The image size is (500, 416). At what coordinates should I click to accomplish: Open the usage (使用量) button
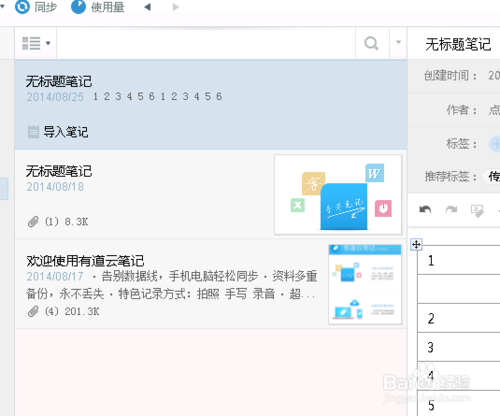(x=98, y=7)
